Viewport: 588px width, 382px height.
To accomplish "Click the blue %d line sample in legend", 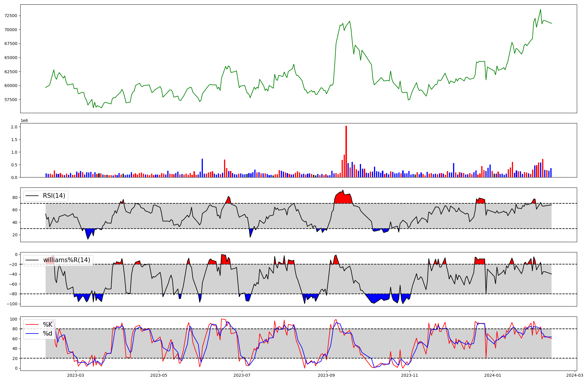I will [x=32, y=334].
